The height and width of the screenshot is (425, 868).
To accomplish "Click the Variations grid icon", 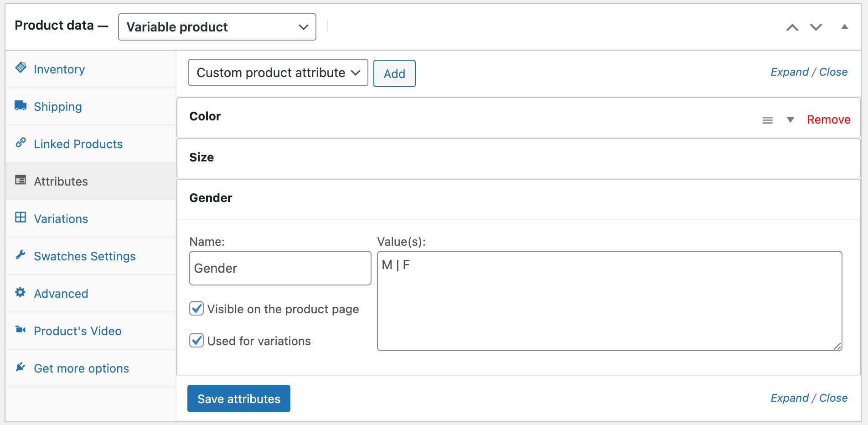I will 21,218.
